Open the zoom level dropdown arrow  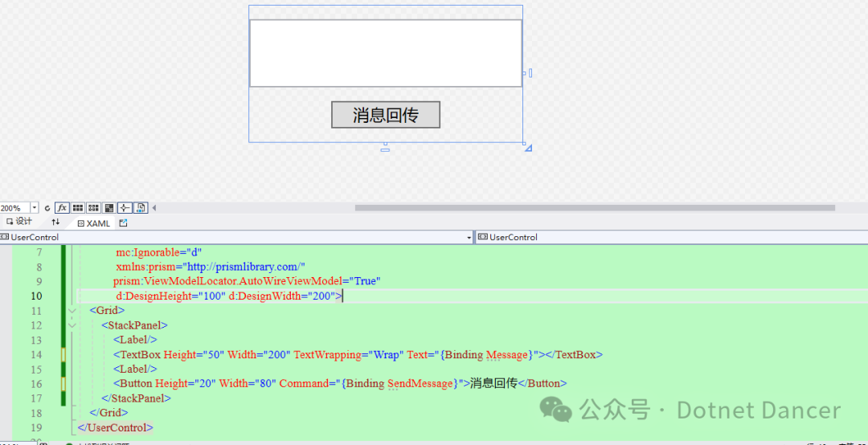point(35,208)
